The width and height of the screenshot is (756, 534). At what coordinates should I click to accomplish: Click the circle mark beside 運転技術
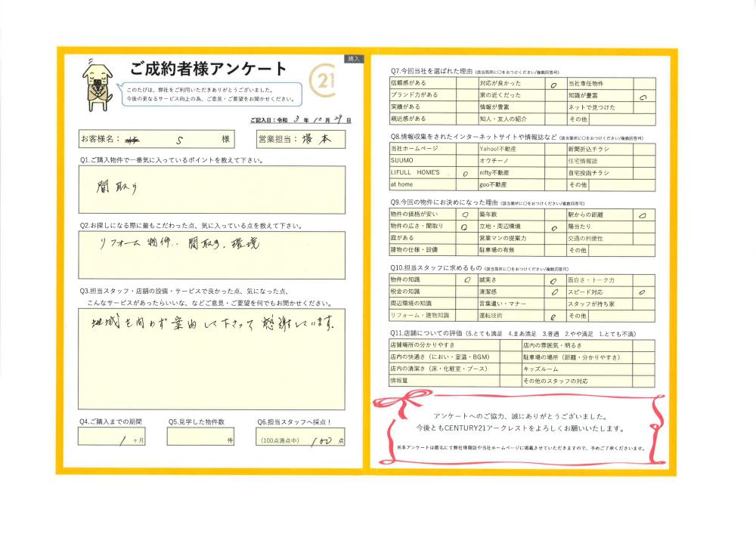click(553, 315)
